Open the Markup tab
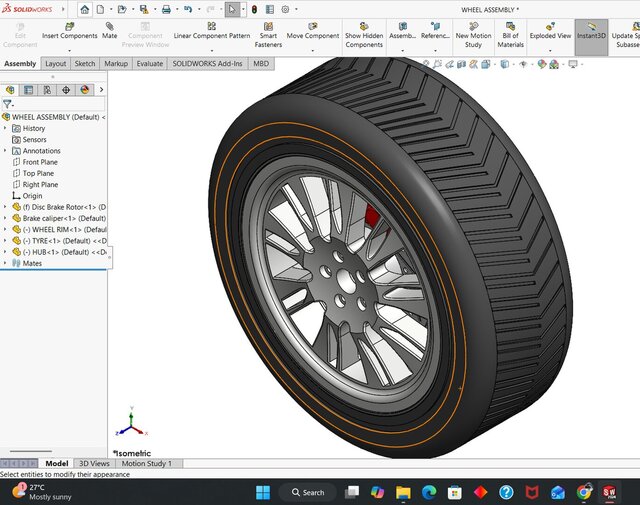Screen dimensions: 640x505 [x=116, y=64]
